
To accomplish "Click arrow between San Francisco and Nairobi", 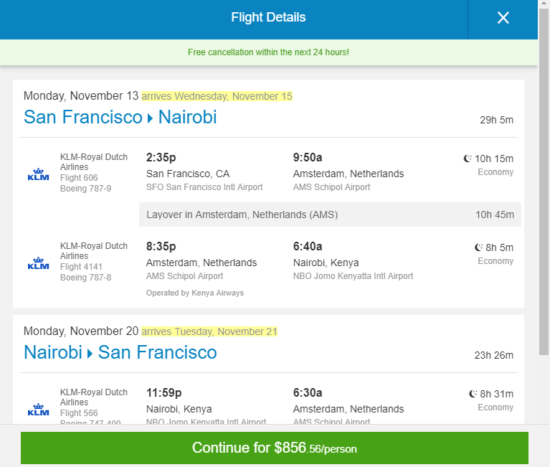I will (x=150, y=118).
